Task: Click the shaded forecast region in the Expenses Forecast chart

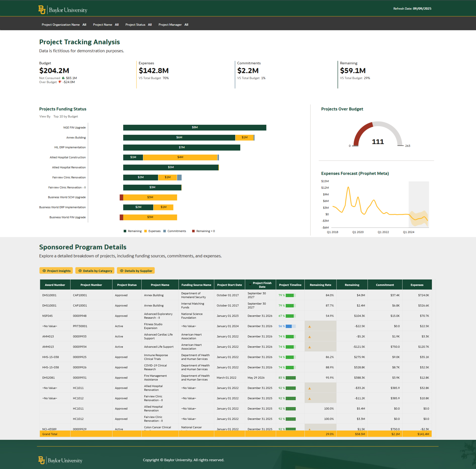Action: [419, 204]
